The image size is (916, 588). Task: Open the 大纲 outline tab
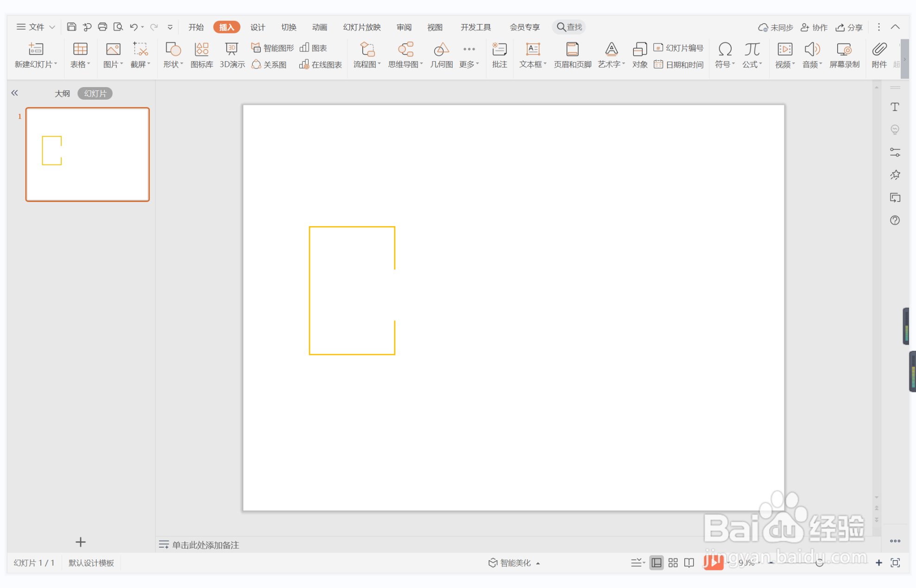point(62,94)
